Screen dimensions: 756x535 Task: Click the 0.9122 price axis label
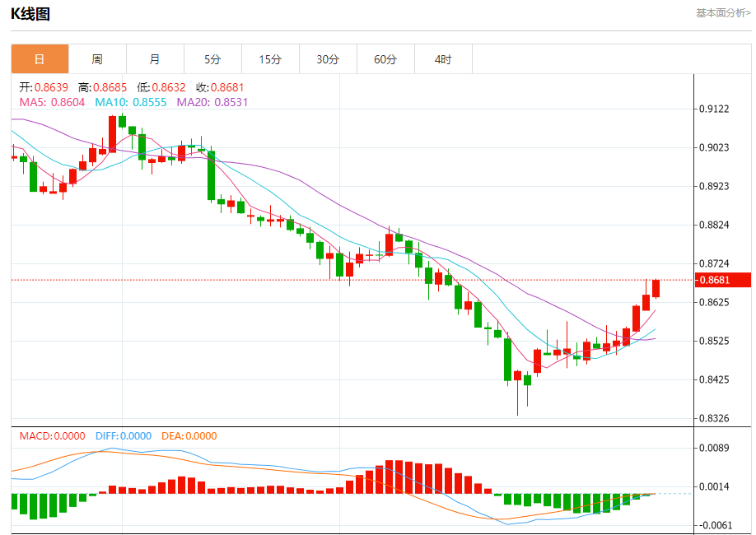[x=714, y=109]
